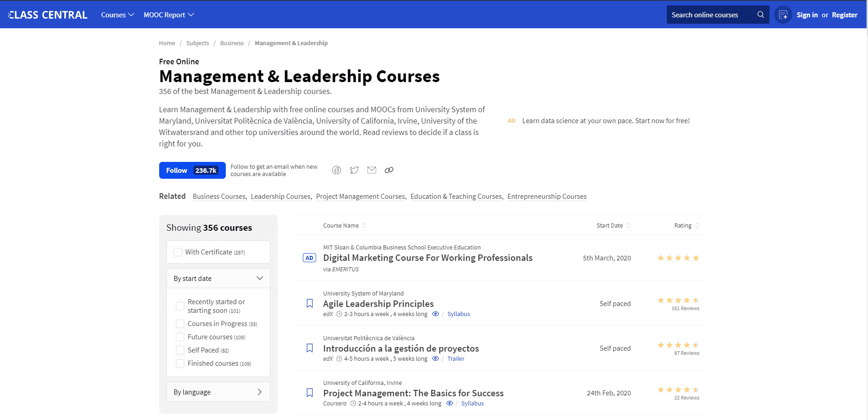This screenshot has width=868, height=420.
Task: Open Project Management: The Basics for Success
Action: click(413, 393)
